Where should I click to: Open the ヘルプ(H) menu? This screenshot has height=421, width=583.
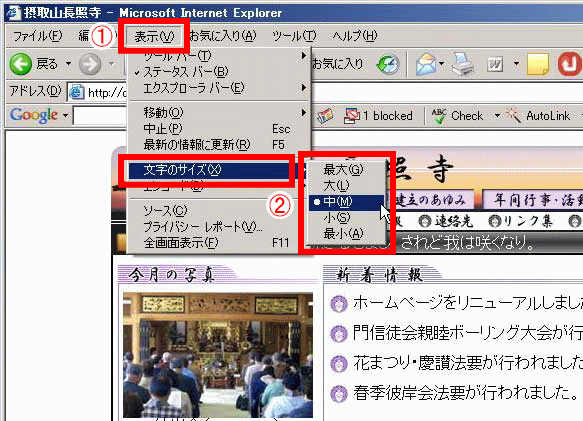(x=355, y=36)
